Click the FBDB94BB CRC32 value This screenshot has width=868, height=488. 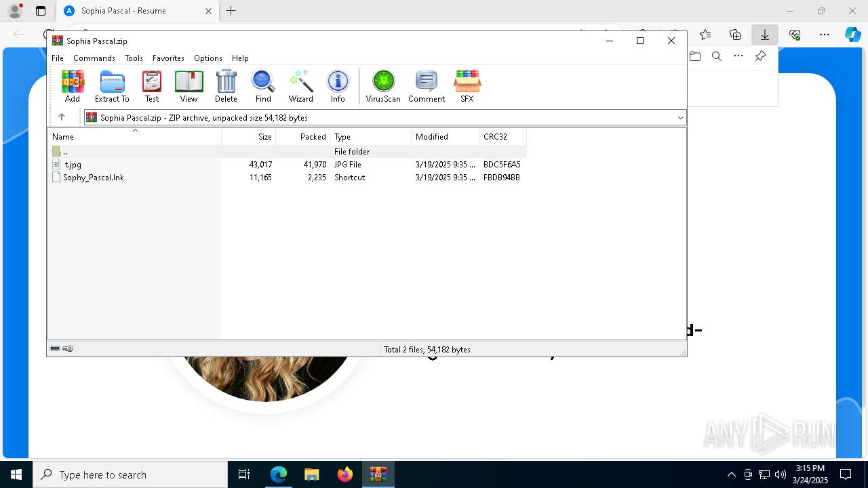tap(502, 178)
